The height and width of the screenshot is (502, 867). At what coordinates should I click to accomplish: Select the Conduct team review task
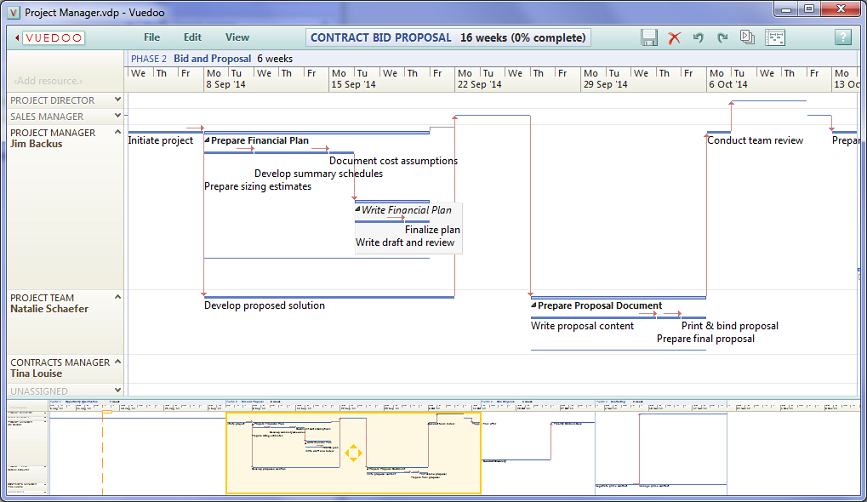click(755, 140)
